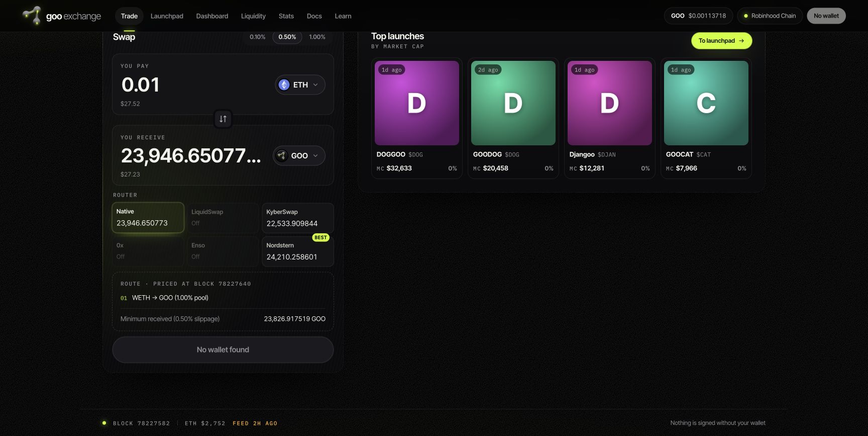Choose the Nordstern best router
This screenshot has height=436, width=868.
(298, 251)
